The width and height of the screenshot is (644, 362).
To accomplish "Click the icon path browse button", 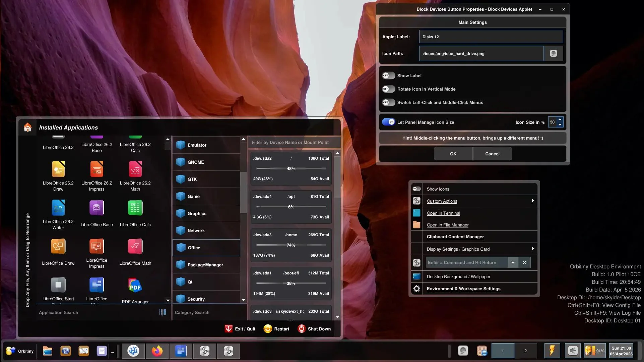I will 553,53.
